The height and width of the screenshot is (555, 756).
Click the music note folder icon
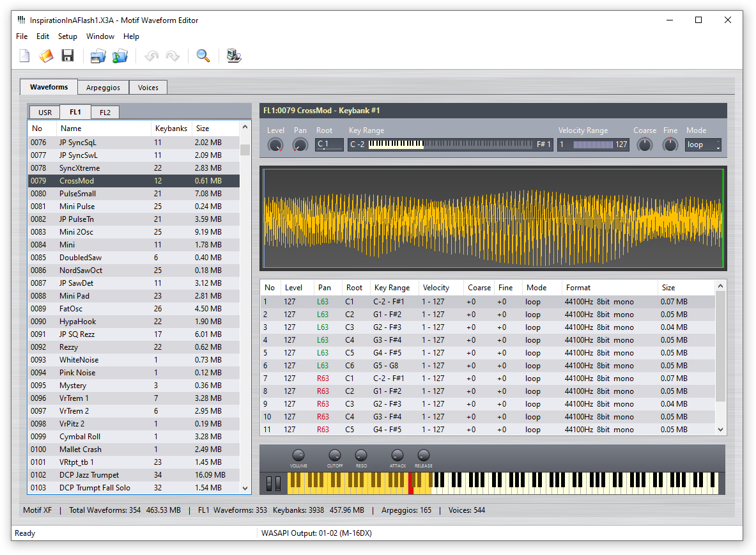[x=120, y=56]
